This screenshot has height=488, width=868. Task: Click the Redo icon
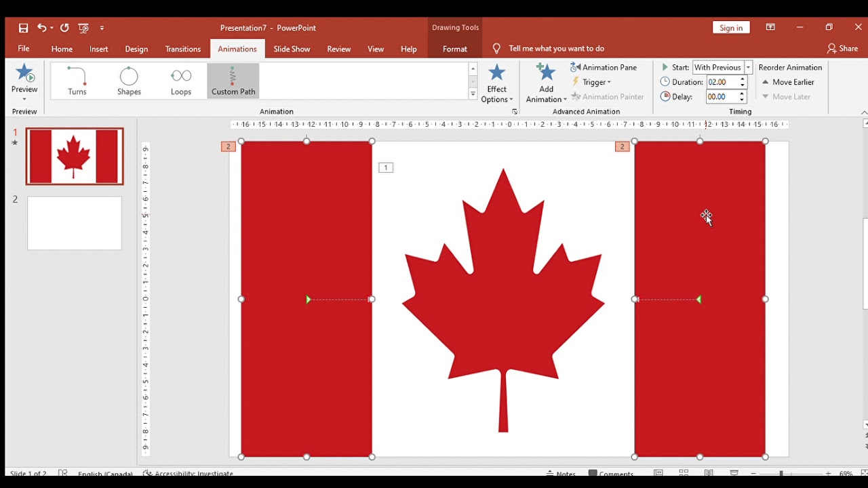[x=64, y=28]
